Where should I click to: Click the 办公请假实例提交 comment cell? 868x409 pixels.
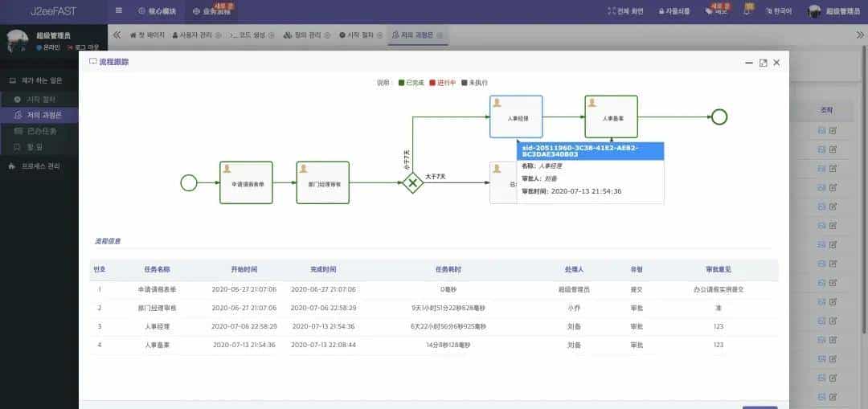coord(719,289)
